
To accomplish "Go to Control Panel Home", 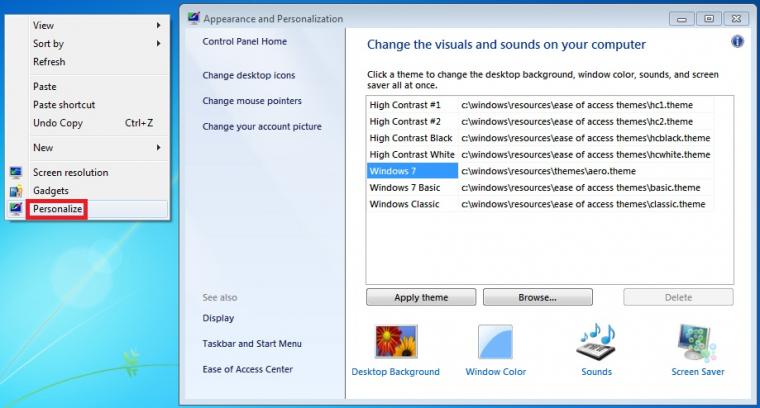I will click(x=245, y=42).
